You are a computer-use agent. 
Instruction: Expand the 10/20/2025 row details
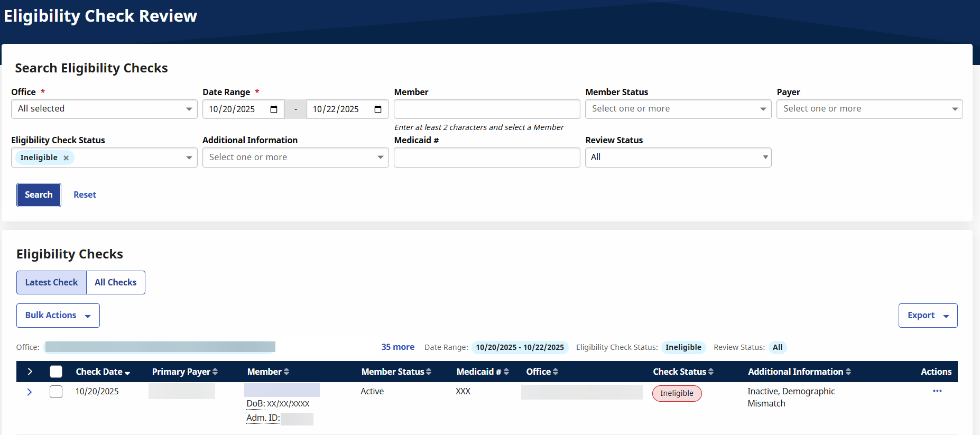click(x=30, y=392)
